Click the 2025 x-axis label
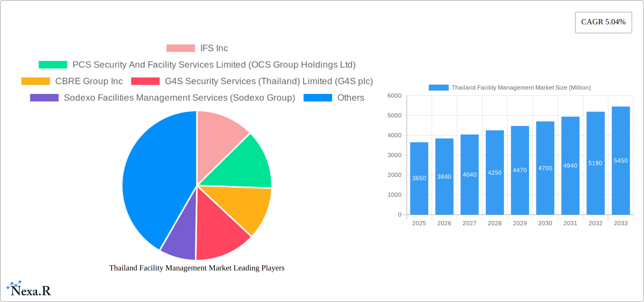The image size is (644, 302). pos(419,223)
